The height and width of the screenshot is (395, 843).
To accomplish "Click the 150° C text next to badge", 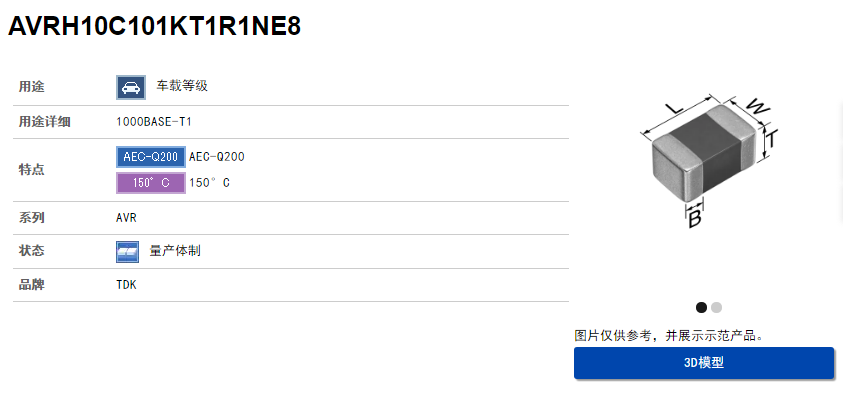I will (x=209, y=183).
